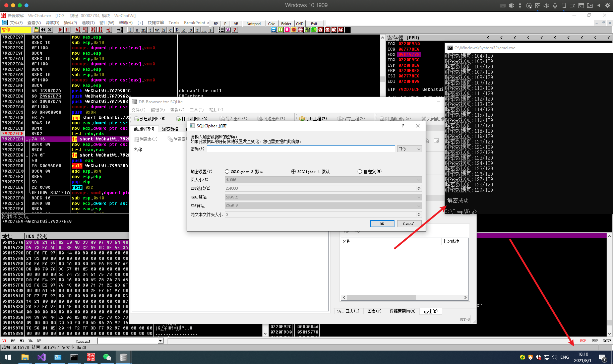Switch to 浏览数据 tab in DB Browser

point(170,129)
